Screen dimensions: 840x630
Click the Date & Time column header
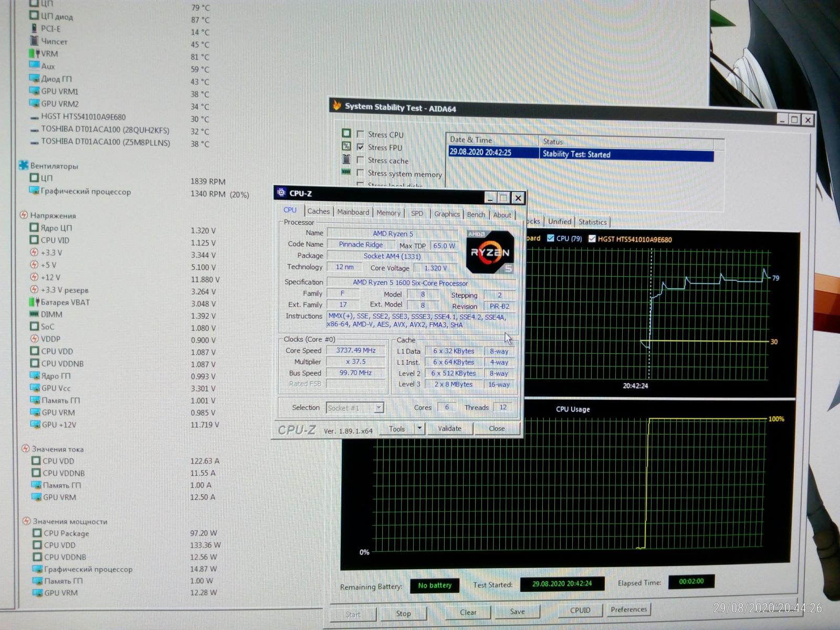click(492, 140)
